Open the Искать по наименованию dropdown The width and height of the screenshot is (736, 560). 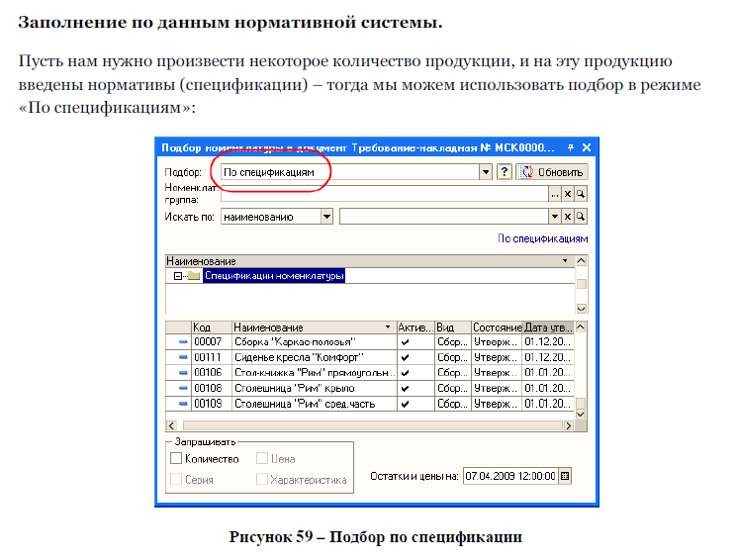pos(326,217)
